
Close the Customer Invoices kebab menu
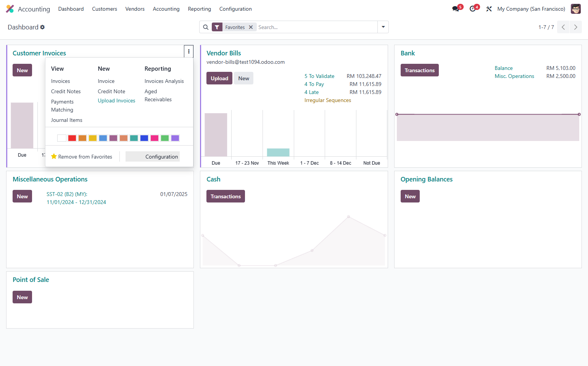click(x=189, y=52)
